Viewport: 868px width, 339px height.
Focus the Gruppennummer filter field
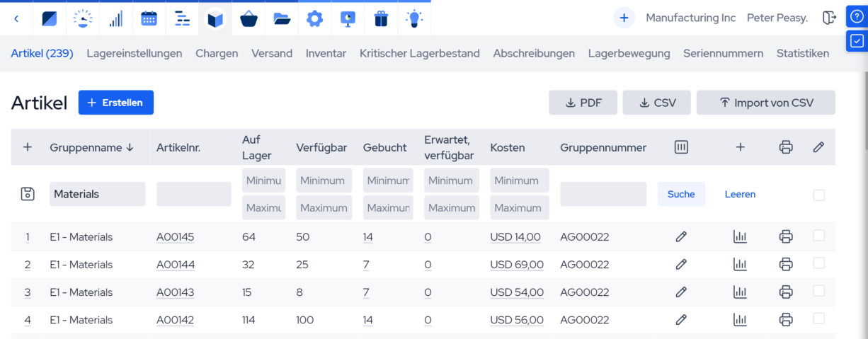point(603,194)
